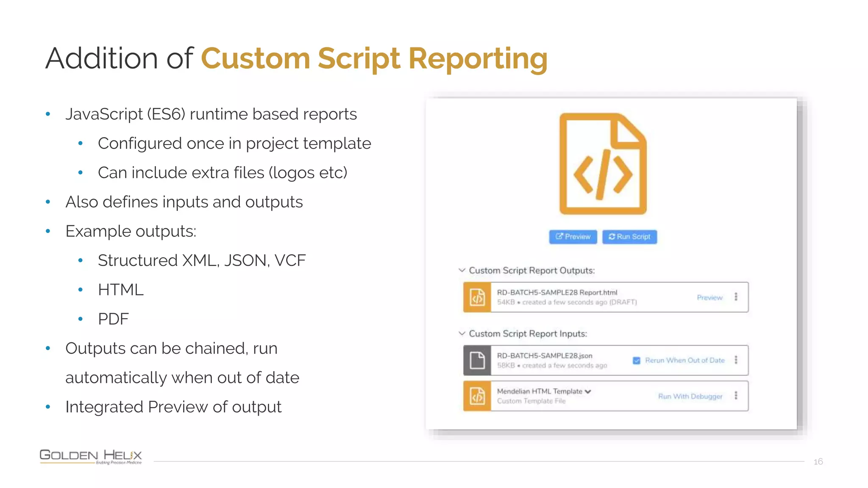Click the orange HTML icon beside RD-BATCH5-SAMPLE28 Report.html
Image resolution: width=868 pixels, height=488 pixels.
click(x=477, y=297)
